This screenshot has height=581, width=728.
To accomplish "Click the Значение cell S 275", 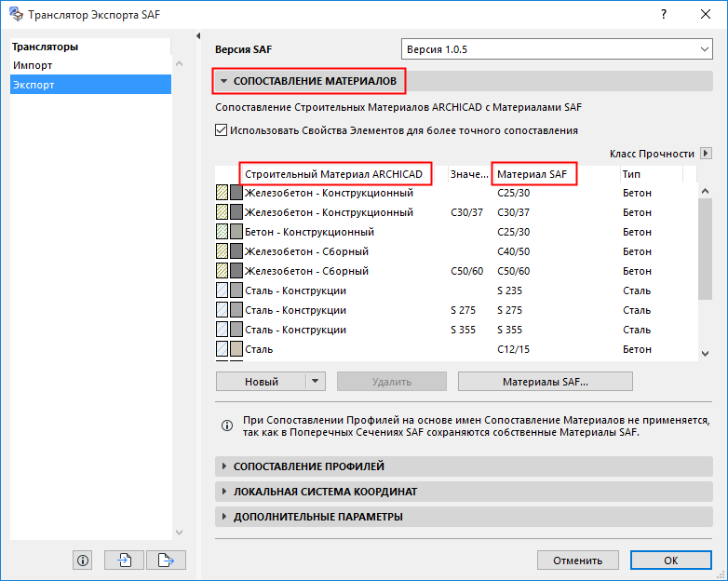I will click(463, 310).
